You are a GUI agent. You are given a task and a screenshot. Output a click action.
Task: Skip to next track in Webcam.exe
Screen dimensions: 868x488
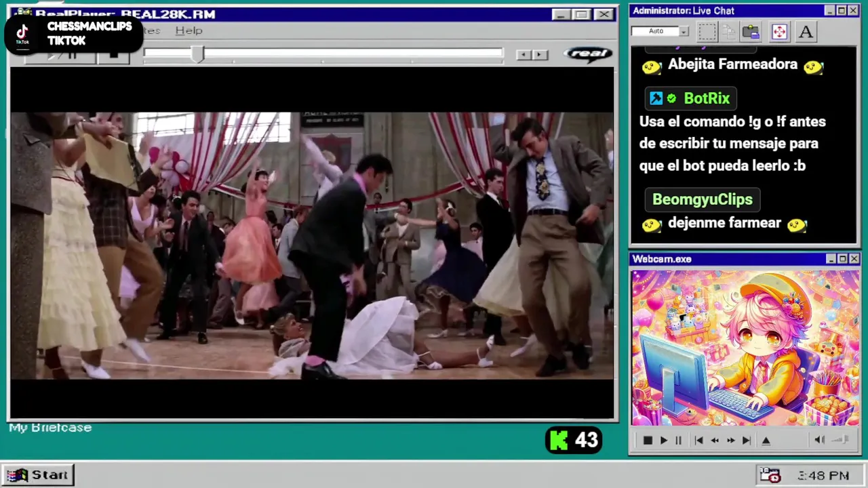(x=746, y=441)
